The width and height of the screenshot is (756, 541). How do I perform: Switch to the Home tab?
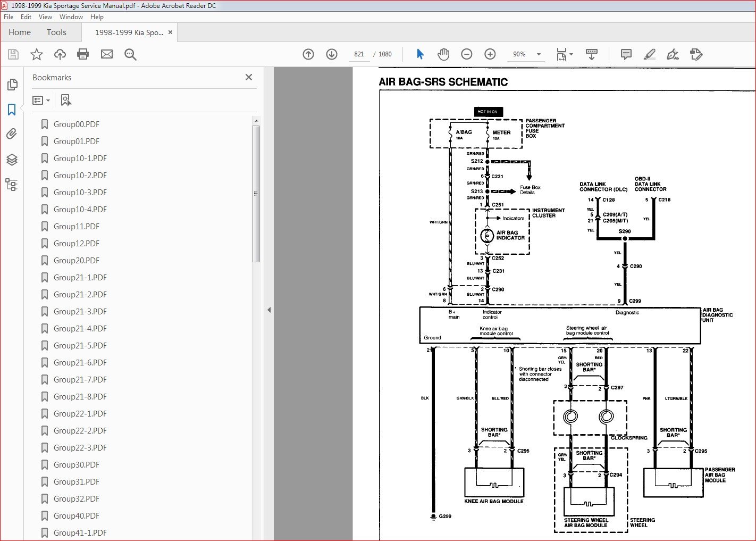(20, 32)
